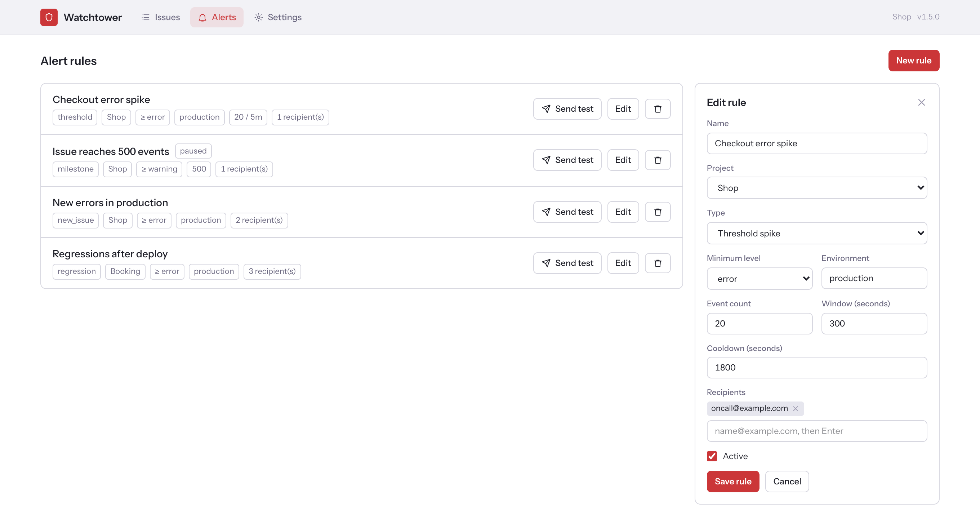Create a New rule

(913, 61)
